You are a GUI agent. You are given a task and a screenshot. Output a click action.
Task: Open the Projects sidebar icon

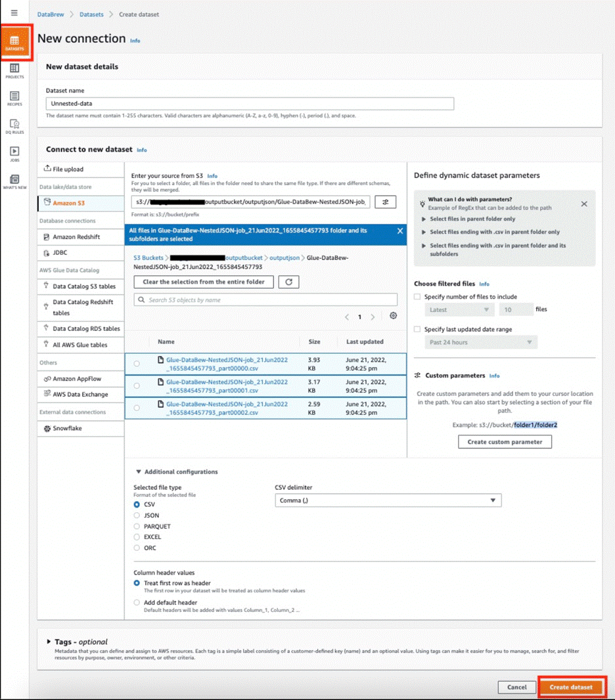[14, 71]
